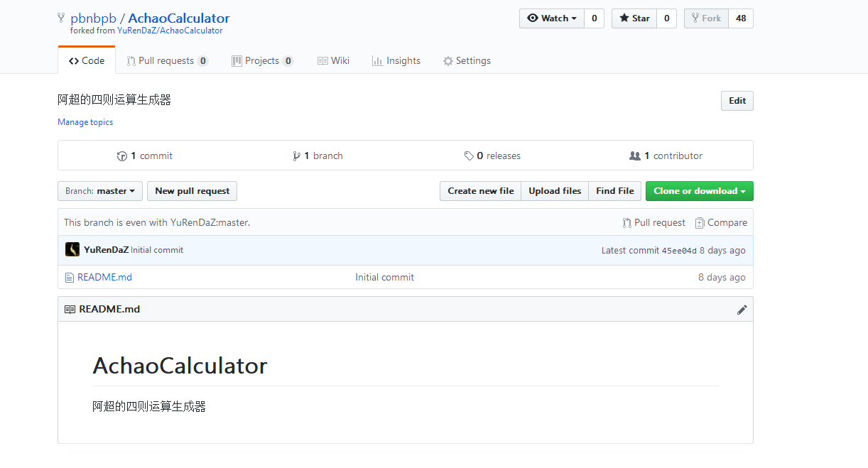The image size is (868, 468).
Task: Expand the Branch: master dropdown
Action: 100,191
